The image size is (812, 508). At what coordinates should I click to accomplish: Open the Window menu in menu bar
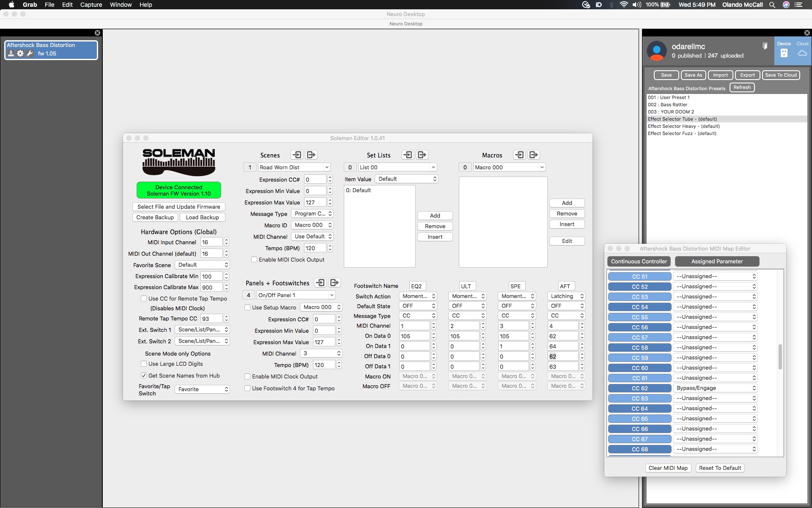pos(121,5)
